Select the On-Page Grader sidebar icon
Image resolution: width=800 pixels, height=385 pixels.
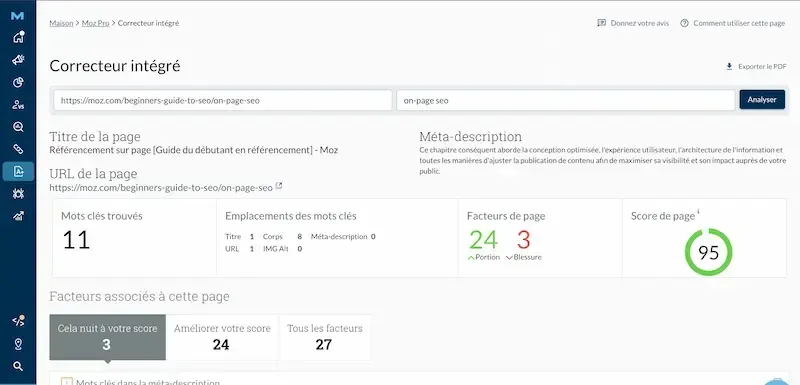coord(18,172)
